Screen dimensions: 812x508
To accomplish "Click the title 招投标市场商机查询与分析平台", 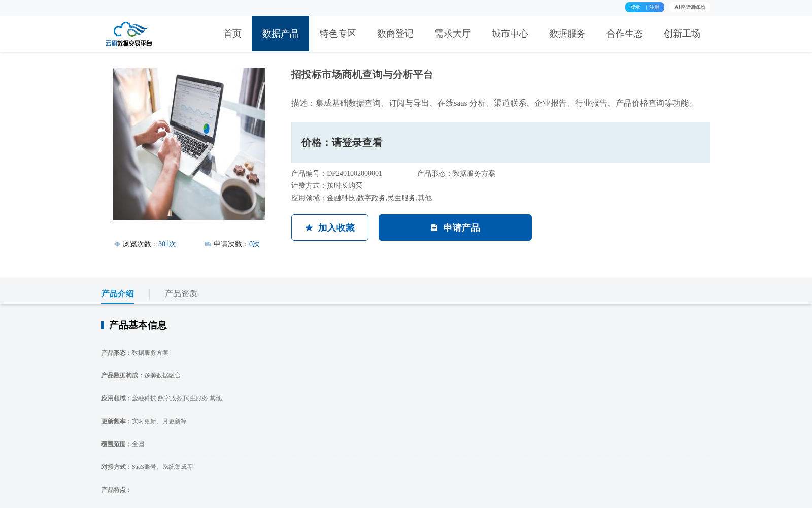I will pos(362,75).
